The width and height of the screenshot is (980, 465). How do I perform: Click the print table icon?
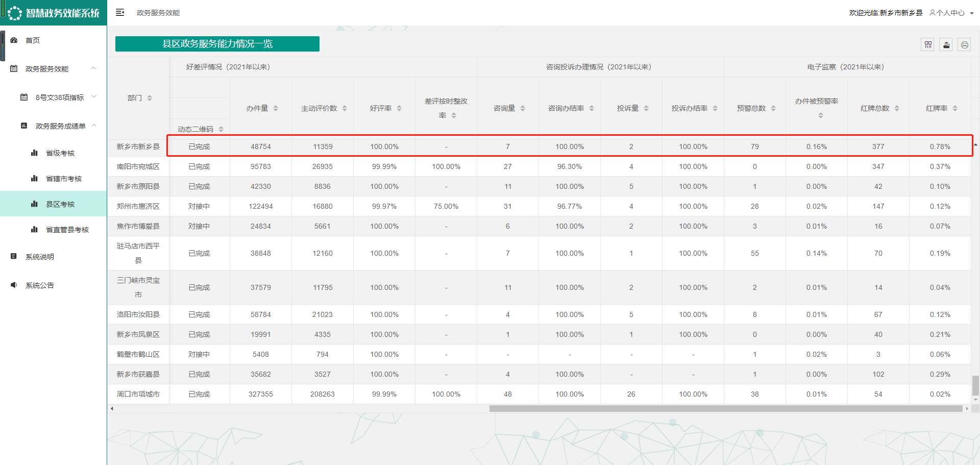click(x=964, y=45)
